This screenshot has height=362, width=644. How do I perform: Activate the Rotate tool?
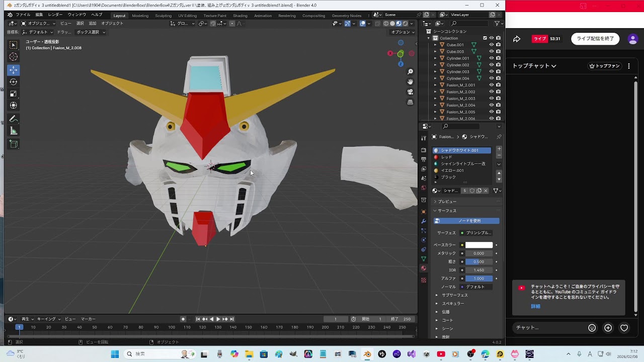pyautogui.click(x=14, y=82)
